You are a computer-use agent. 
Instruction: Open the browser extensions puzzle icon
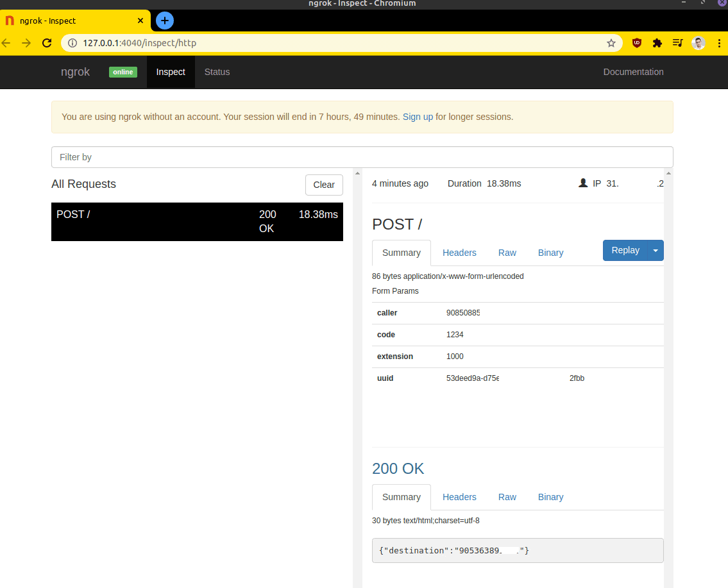point(657,43)
